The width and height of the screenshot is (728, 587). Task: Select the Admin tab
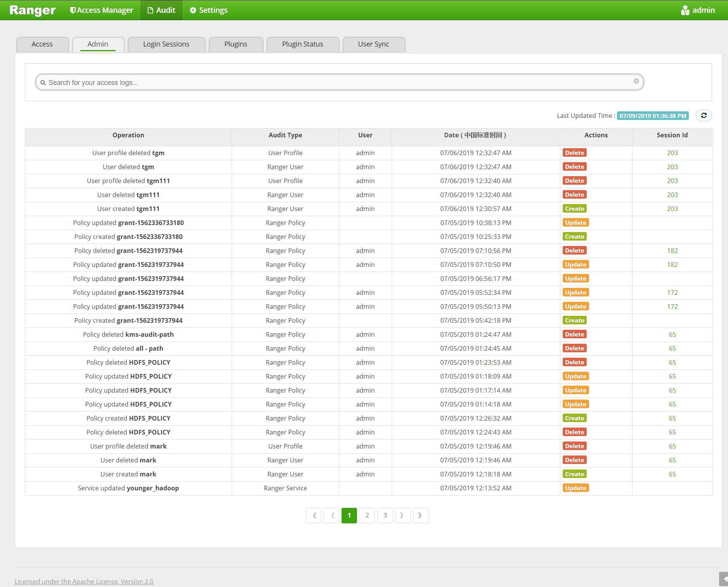(98, 44)
